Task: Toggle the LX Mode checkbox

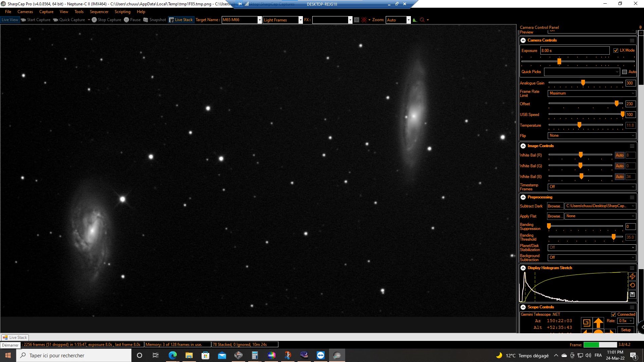Action: pyautogui.click(x=616, y=50)
